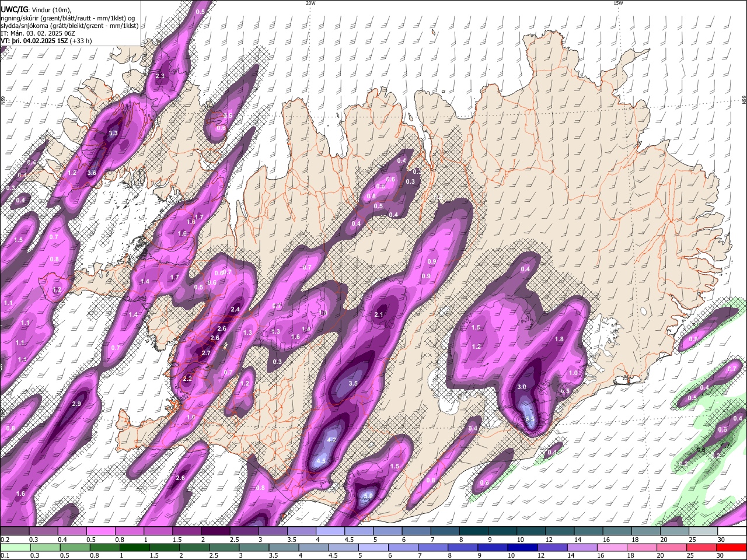747x560 pixels.
Task: Choose the dark teal swatch between 8 and 9
Action: (474, 531)
